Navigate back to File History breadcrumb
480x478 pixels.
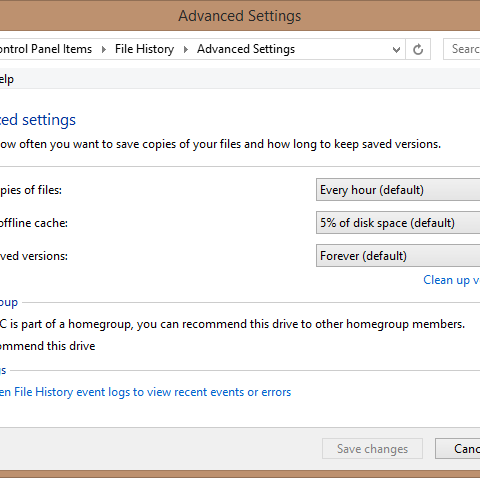144,49
